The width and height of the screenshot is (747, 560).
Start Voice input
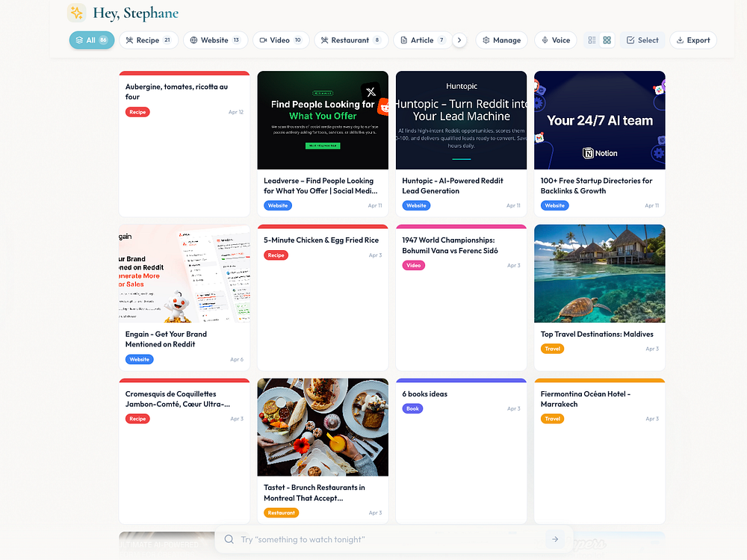click(x=556, y=40)
